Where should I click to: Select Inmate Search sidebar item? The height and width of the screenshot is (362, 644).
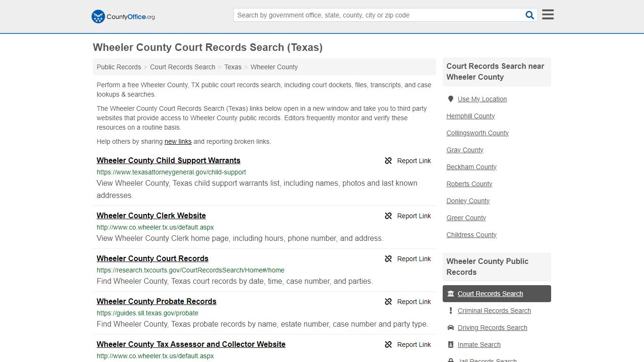(479, 345)
